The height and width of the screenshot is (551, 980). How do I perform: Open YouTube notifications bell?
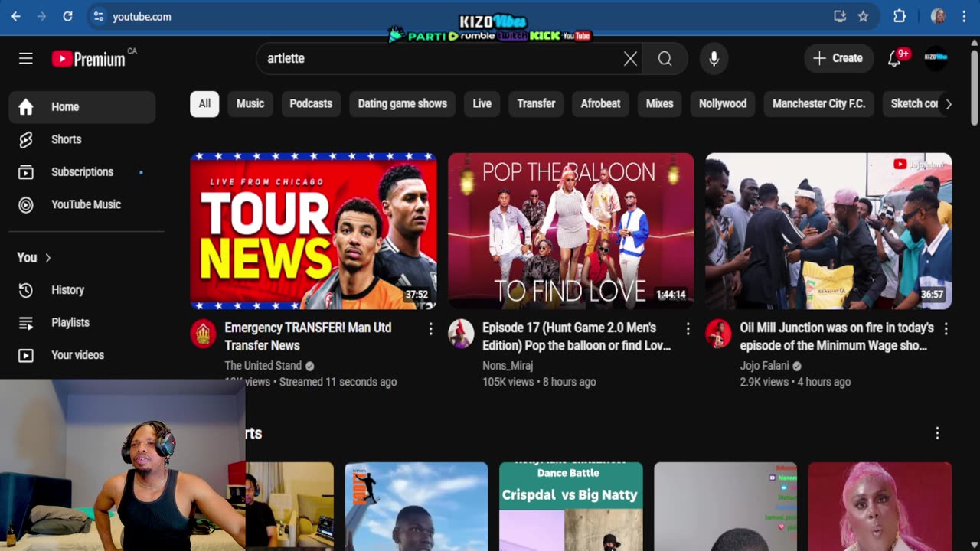click(894, 58)
